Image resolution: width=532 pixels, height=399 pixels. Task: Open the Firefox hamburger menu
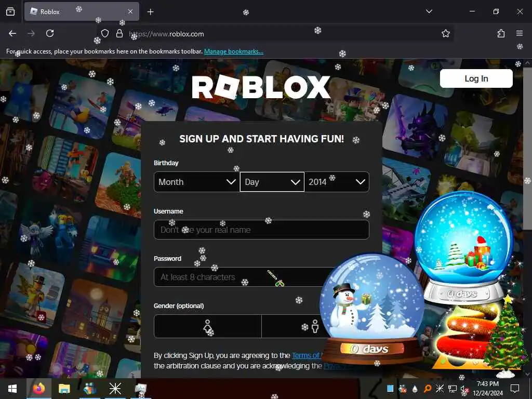(520, 33)
